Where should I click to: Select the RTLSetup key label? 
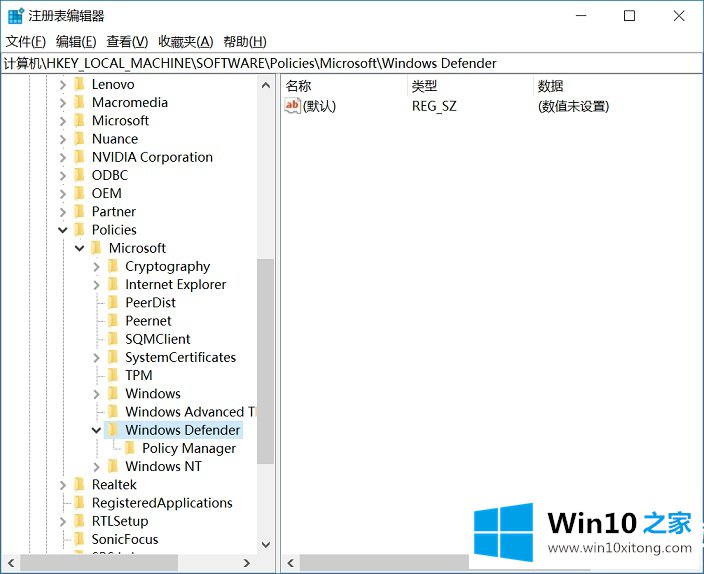pyautogui.click(x=120, y=521)
